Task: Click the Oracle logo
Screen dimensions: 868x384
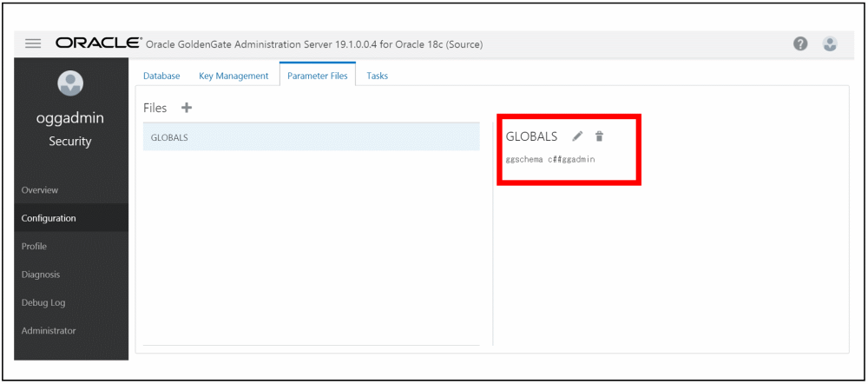Action: (97, 43)
